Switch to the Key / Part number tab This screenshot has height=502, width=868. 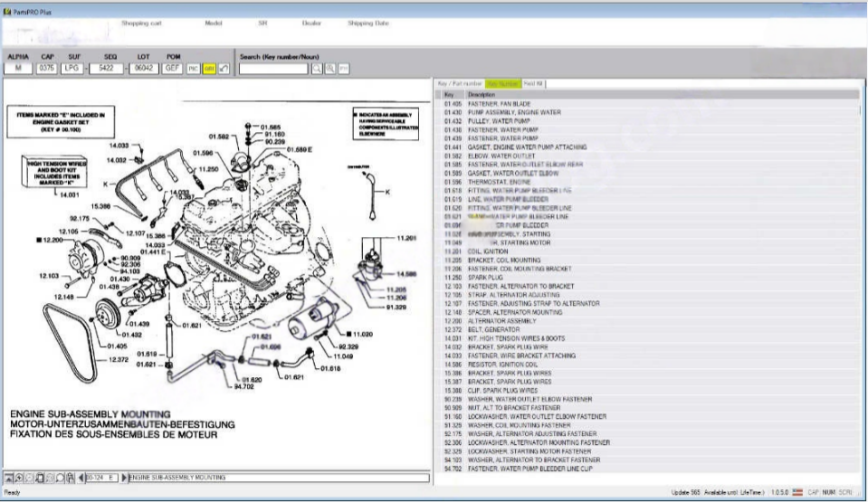click(461, 83)
